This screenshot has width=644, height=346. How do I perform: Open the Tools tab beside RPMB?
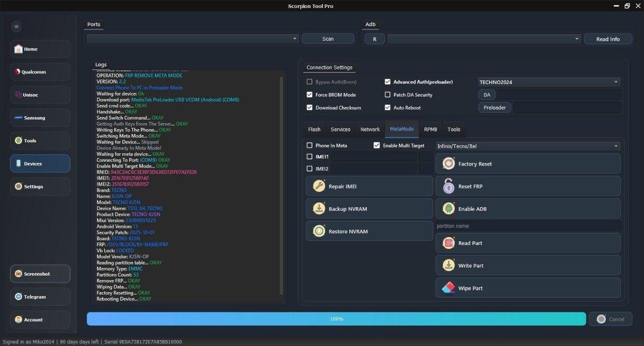click(x=454, y=129)
